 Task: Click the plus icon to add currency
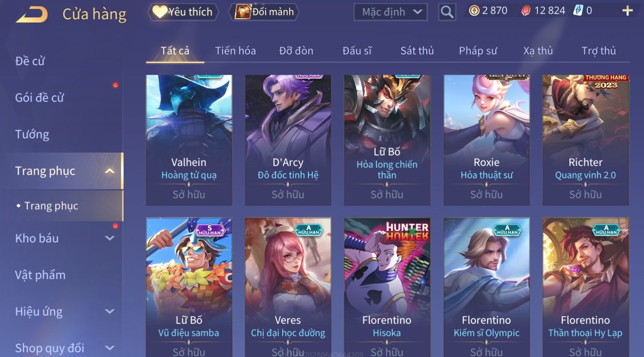coord(627,11)
